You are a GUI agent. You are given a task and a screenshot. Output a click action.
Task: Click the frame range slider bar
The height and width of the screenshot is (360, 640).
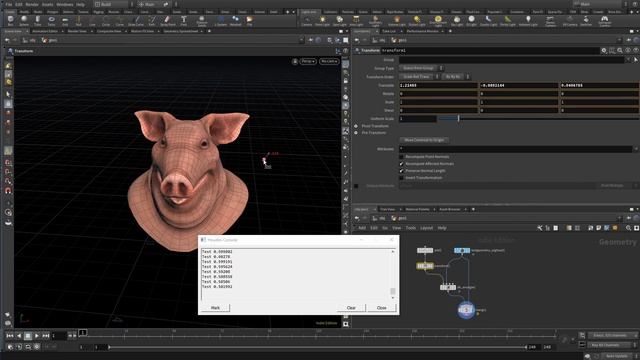[317, 347]
